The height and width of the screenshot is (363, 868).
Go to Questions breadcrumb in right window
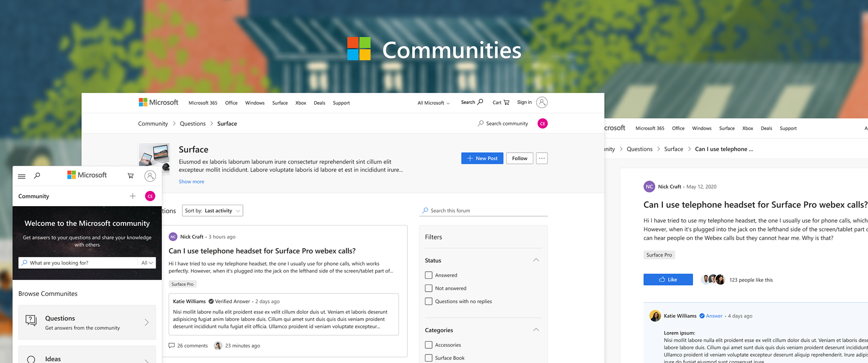[x=639, y=149]
